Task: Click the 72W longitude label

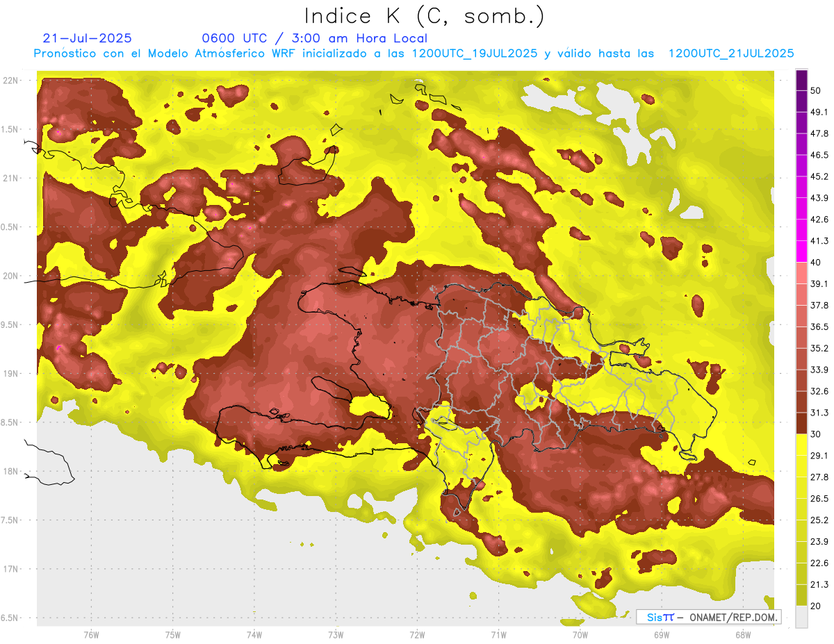Action: click(x=417, y=634)
